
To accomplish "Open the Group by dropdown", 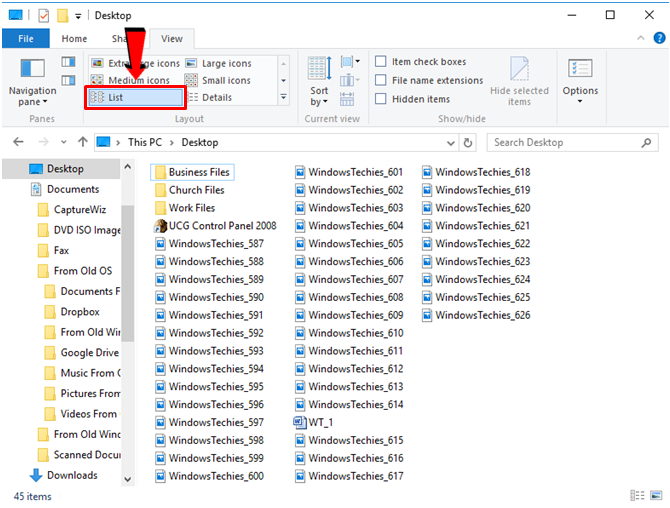I will tap(350, 62).
